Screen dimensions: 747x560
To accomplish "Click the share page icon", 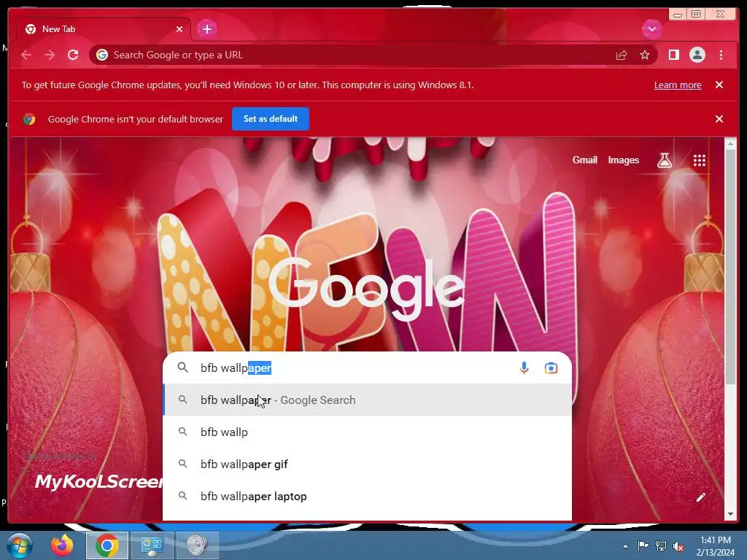I will click(622, 55).
